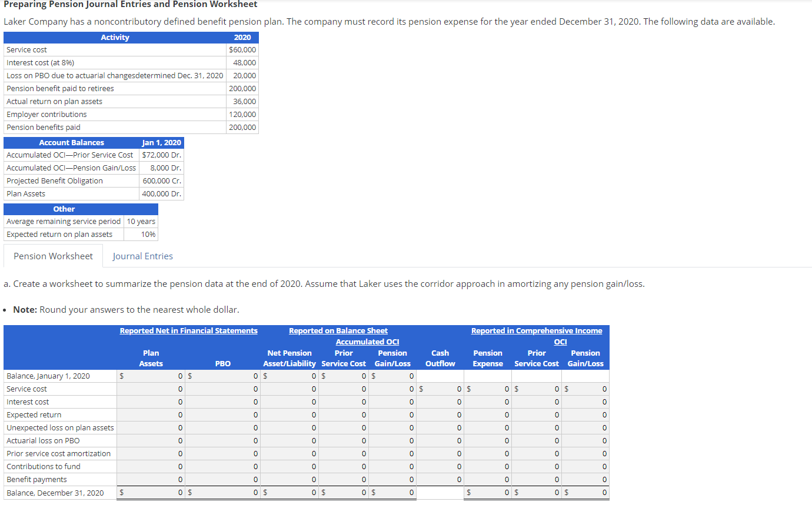Click 'Reported in Comprehensive Income' header
The width and height of the screenshot is (812, 505).
(537, 331)
